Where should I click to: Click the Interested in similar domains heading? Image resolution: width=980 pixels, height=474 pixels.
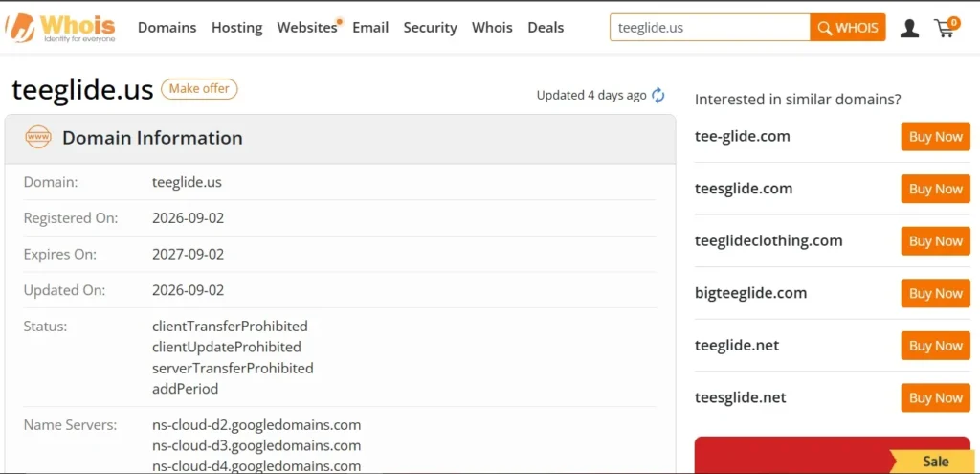tap(797, 100)
